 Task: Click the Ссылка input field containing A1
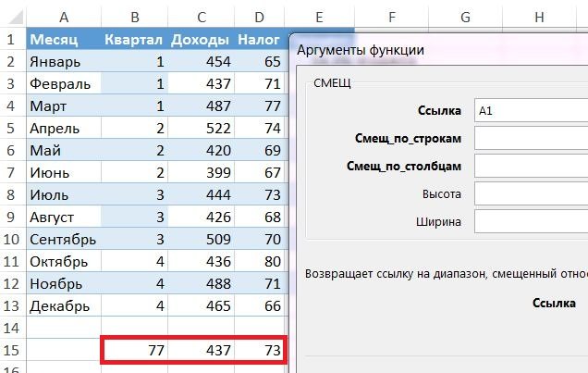[530, 110]
